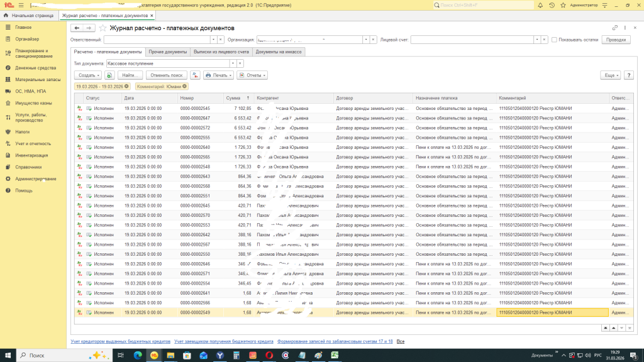Open the Windows Start menu
The width and height of the screenshot is (644, 362).
click(8, 355)
